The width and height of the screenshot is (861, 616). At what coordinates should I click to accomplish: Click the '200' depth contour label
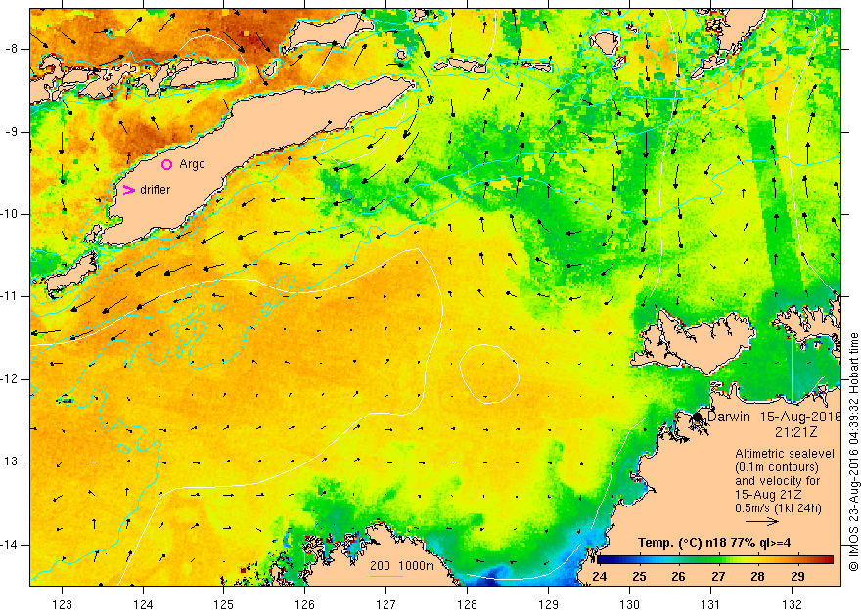point(380,566)
